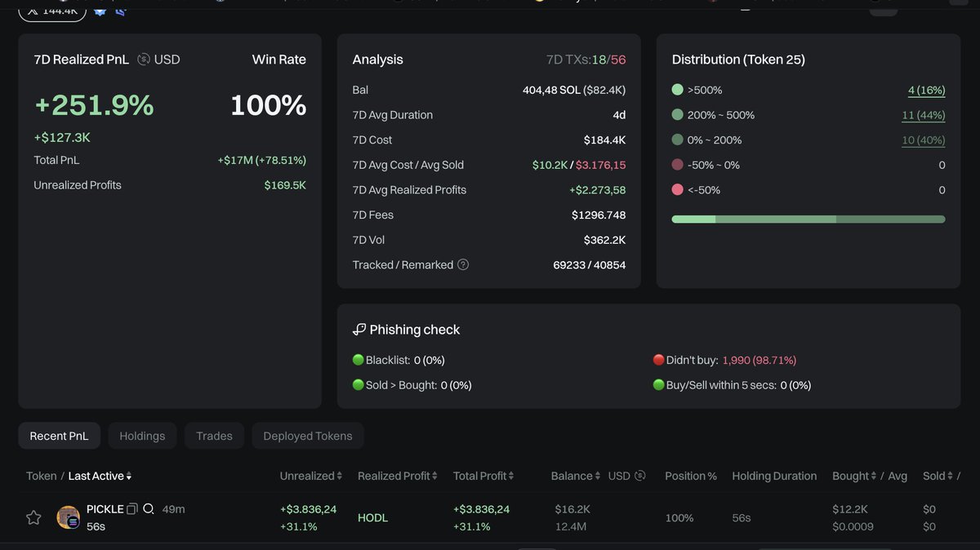The width and height of the screenshot is (980, 550).
Task: Click the X follower count 144.4K badge
Action: click(52, 11)
